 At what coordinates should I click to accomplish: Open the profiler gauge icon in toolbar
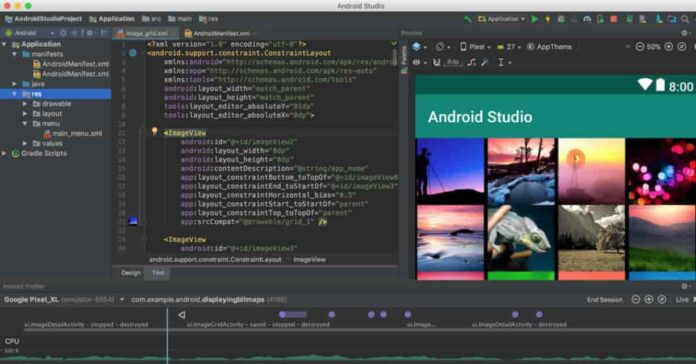point(587,19)
